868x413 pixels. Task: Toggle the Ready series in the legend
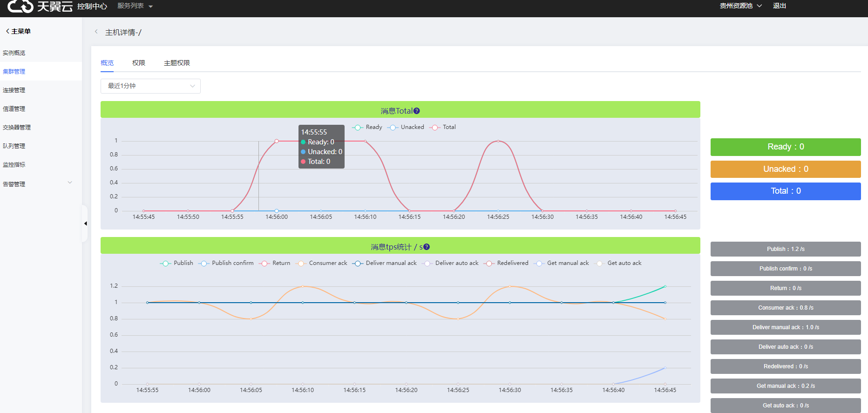[367, 127]
